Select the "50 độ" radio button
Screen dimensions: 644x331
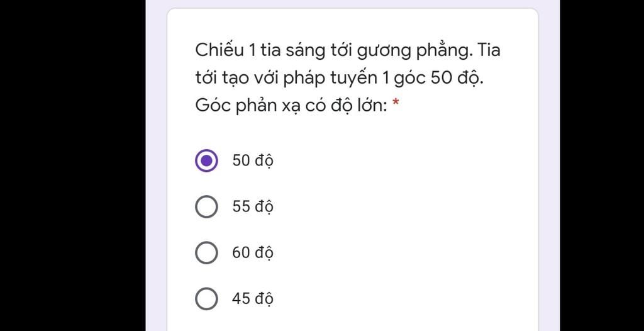tap(206, 160)
